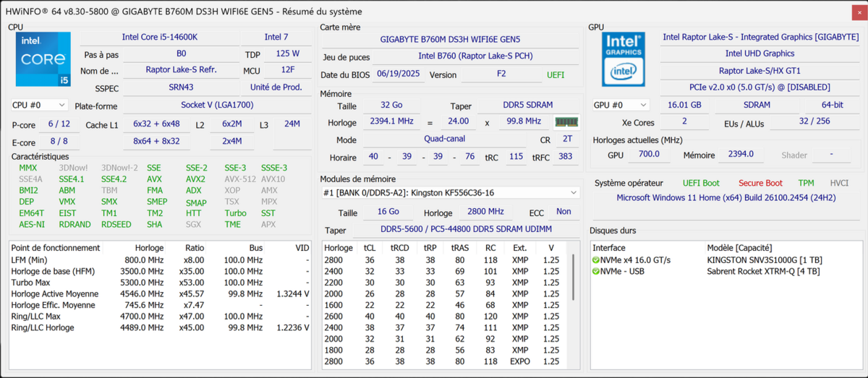Click the GIGABYTE B760M DS3H motherboard name field
868x378 pixels.
tap(450, 40)
